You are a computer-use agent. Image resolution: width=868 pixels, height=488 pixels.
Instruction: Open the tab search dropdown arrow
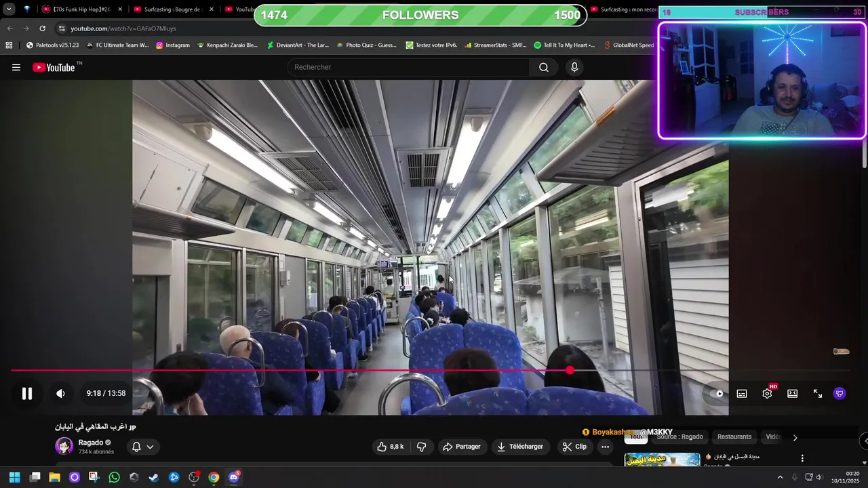(9, 9)
